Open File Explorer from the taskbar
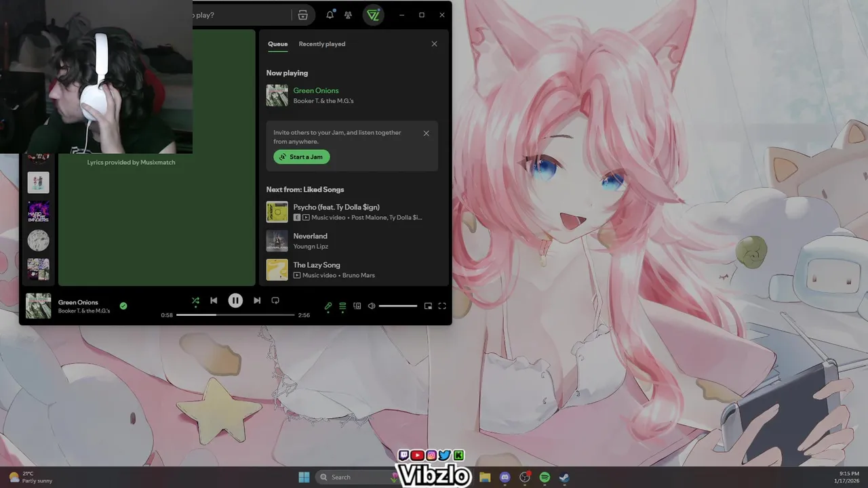The height and width of the screenshot is (488, 868). pyautogui.click(x=485, y=477)
